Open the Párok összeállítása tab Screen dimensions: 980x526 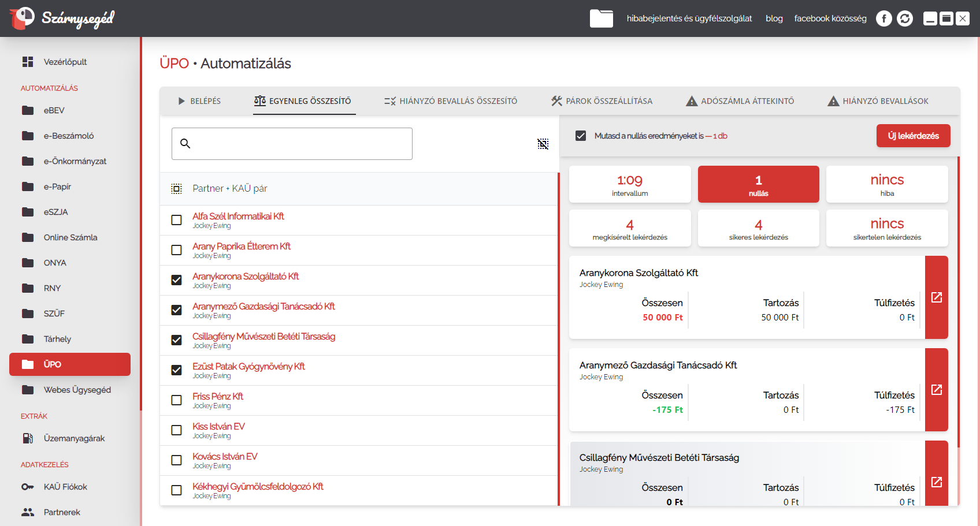602,101
